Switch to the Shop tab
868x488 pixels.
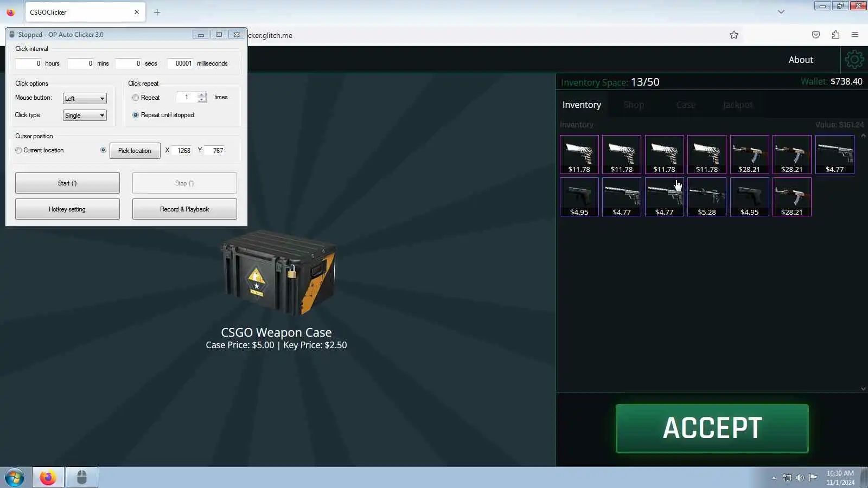pyautogui.click(x=634, y=105)
